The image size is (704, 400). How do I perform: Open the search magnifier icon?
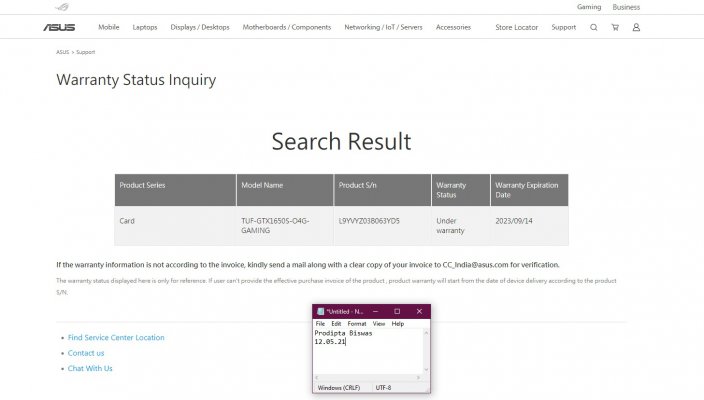click(x=594, y=27)
